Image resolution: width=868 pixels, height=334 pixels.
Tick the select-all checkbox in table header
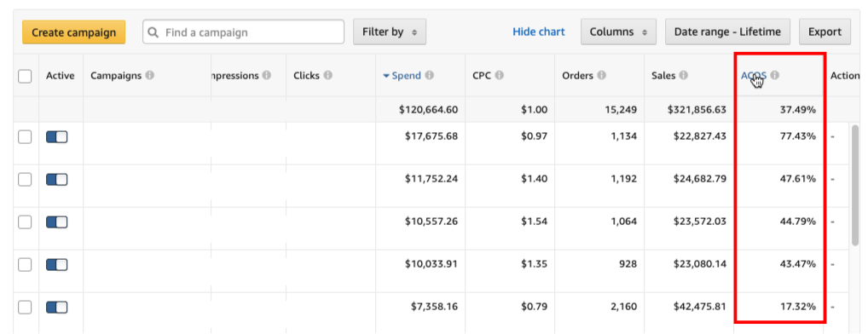[25, 76]
